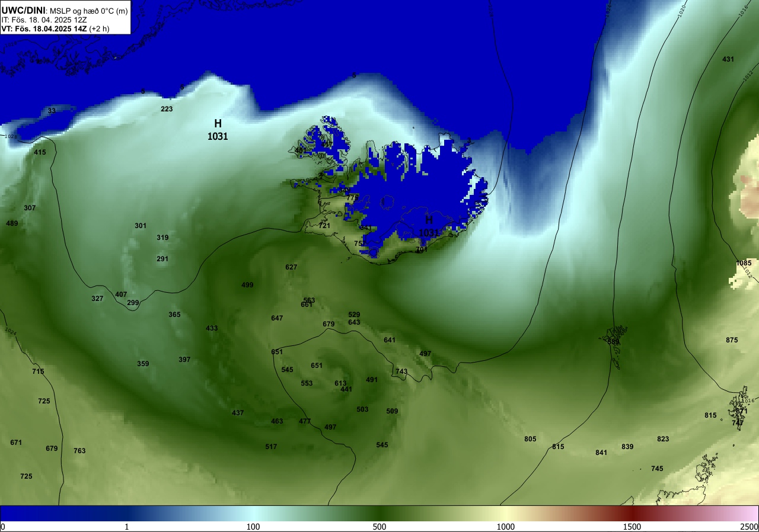Select the 291 value label
The image size is (759, 532).
[162, 259]
